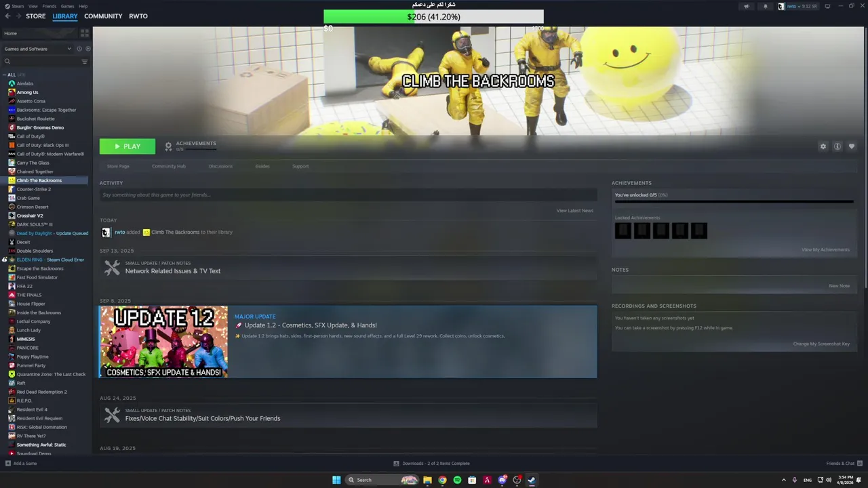This screenshot has width=868, height=488.
Task: Sort library by recent activity clock icon
Action: (x=79, y=49)
